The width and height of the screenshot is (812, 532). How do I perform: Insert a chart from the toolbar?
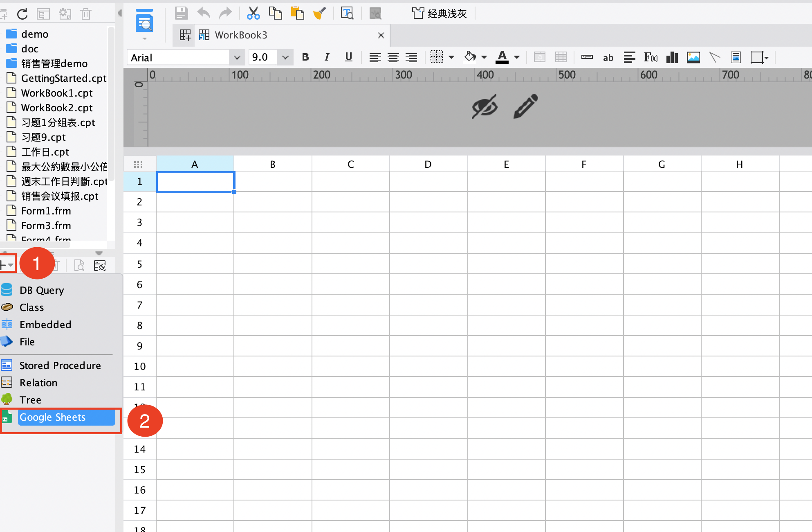click(x=672, y=57)
